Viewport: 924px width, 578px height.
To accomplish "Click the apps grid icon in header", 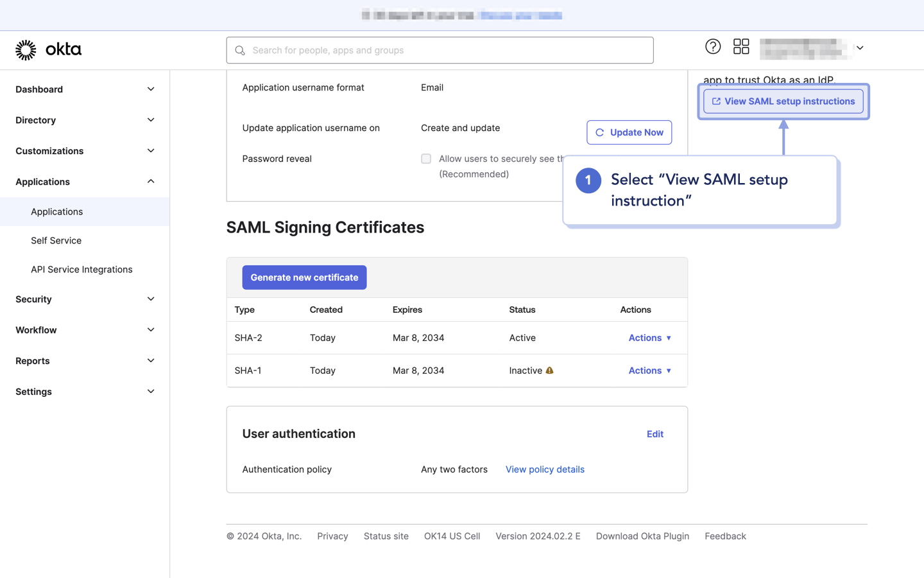I will tap(741, 46).
